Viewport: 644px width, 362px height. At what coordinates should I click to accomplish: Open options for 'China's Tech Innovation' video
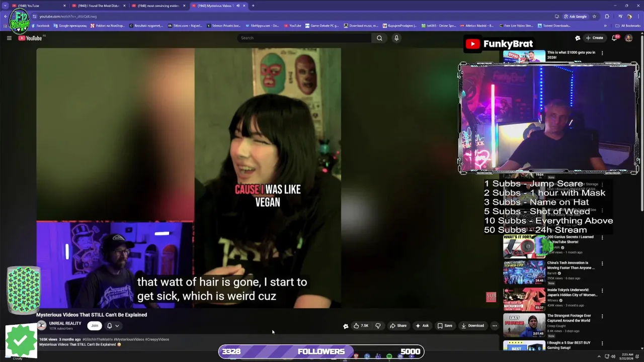(x=602, y=263)
